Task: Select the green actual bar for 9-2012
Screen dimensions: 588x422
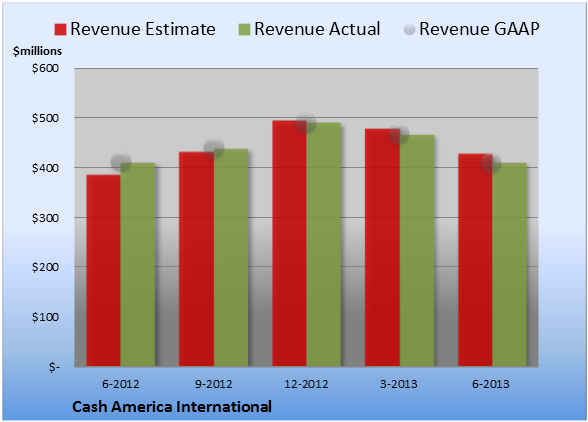Action: coord(231,258)
